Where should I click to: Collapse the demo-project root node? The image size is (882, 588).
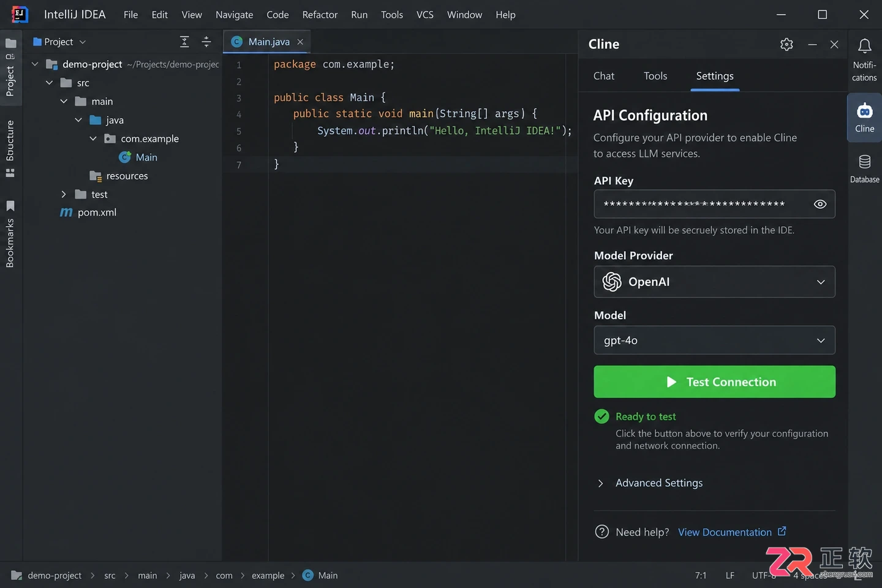pyautogui.click(x=35, y=64)
